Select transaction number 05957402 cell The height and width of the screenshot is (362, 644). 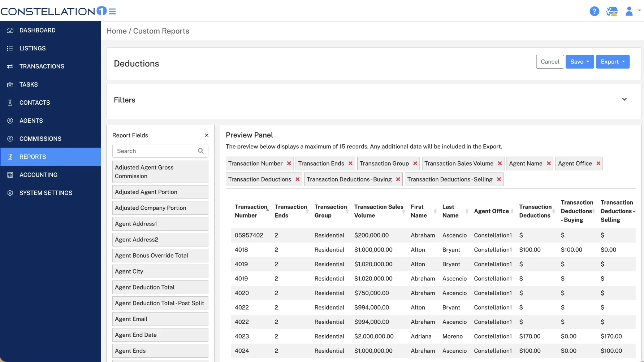click(249, 235)
